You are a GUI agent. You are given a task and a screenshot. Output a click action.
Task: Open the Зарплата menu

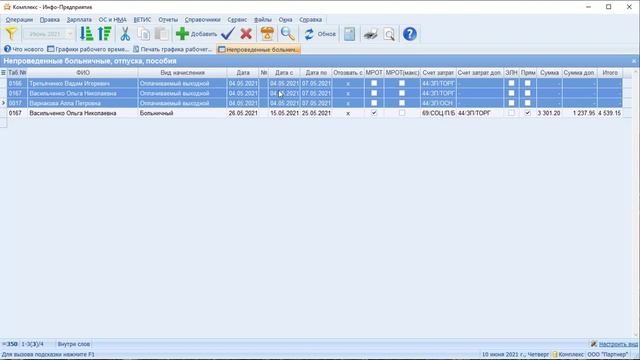click(x=79, y=20)
